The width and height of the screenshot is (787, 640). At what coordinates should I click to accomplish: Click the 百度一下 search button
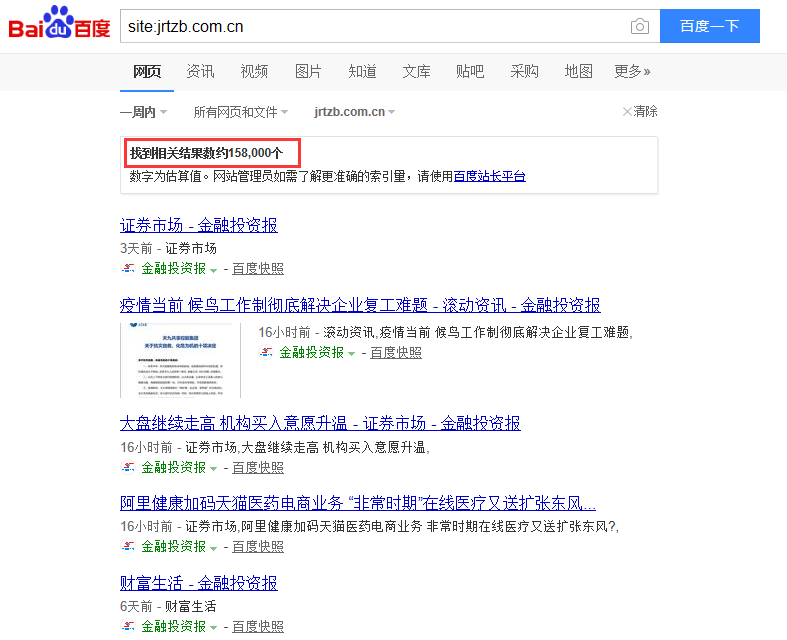(x=709, y=26)
